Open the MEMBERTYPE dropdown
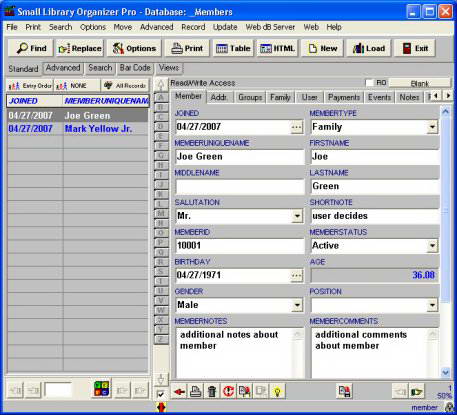 click(x=432, y=127)
